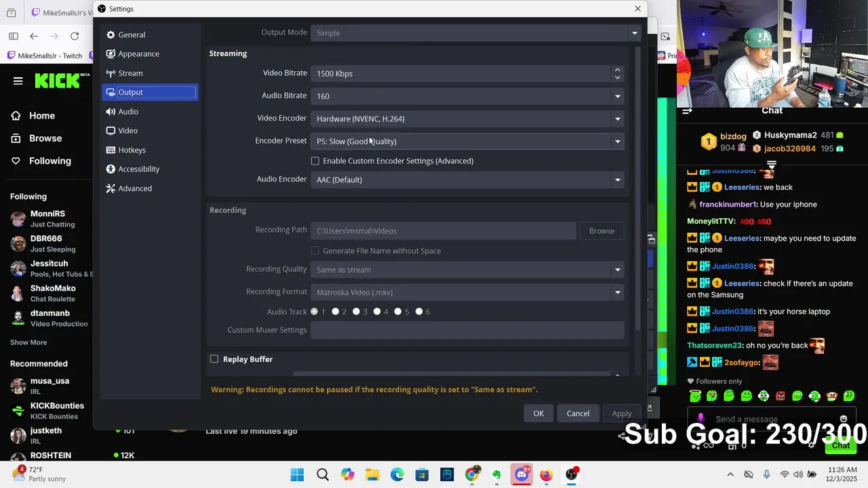Select Audio Track 1 radio
This screenshot has height=488, width=868.
314,312
